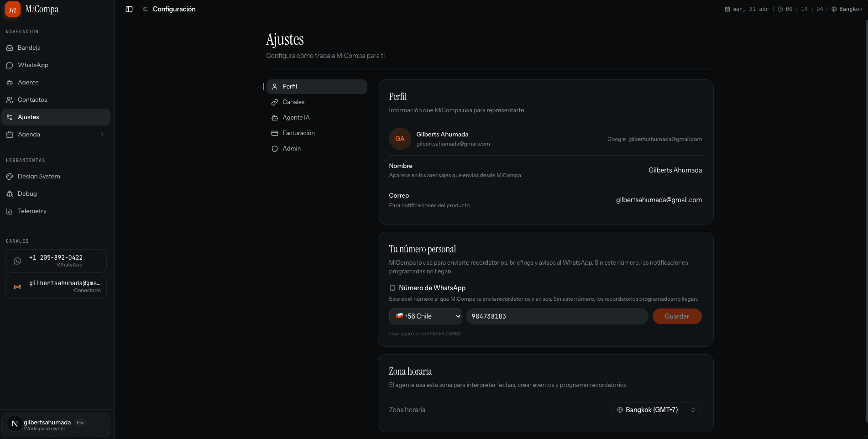Viewport: 868px width, 439px height.
Task: Click the Facturación credit card icon
Action: click(275, 133)
